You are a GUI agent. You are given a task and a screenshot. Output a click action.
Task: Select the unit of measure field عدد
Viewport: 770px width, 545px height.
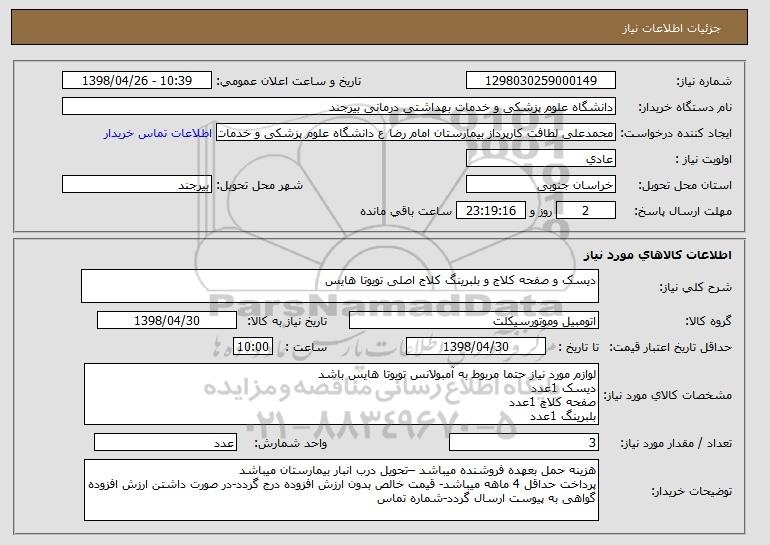point(165,442)
